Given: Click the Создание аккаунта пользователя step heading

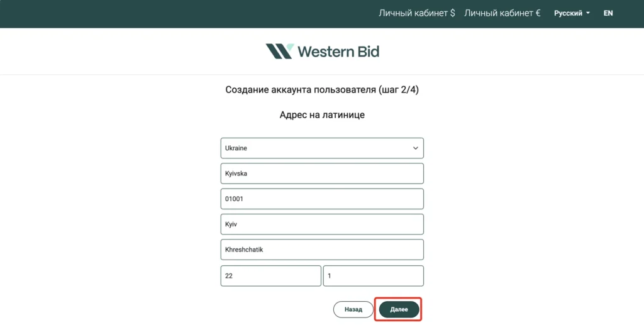Looking at the screenshot, I should pos(322,90).
